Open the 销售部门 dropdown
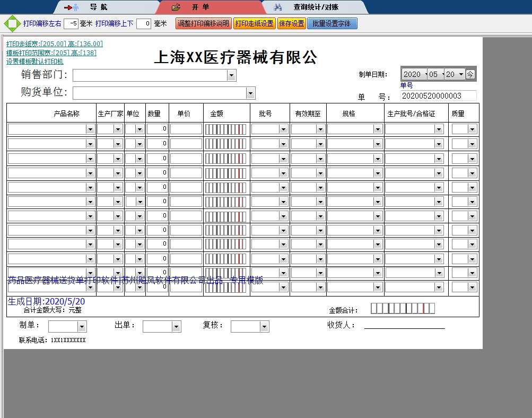The width and height of the screenshot is (532, 418). point(230,75)
